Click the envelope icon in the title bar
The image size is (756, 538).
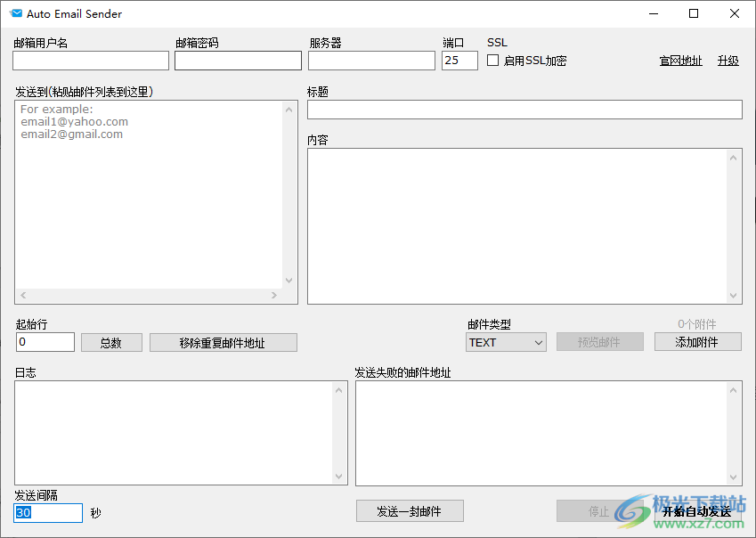[x=16, y=13]
